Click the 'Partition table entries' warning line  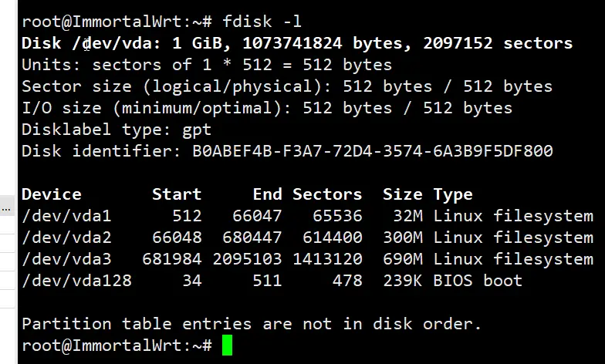click(252, 323)
